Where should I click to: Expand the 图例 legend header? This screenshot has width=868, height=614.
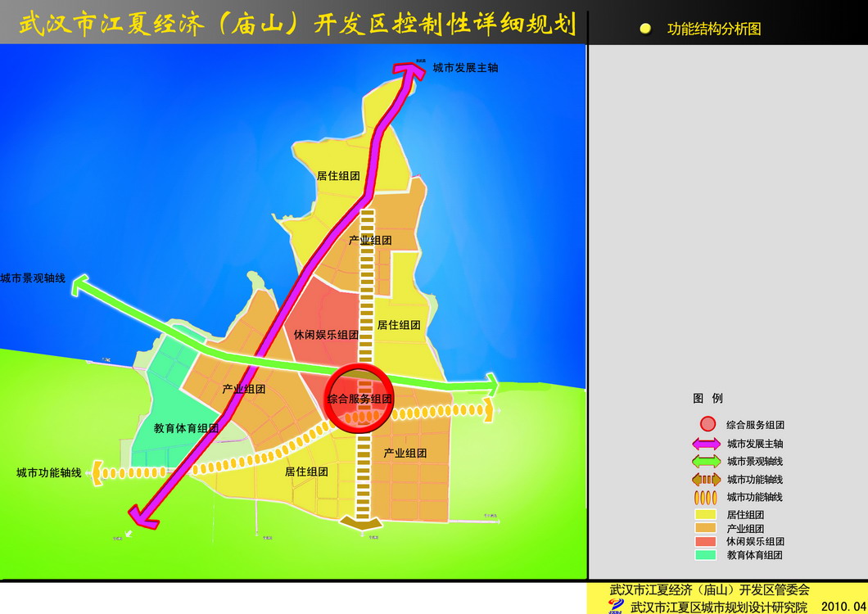click(x=708, y=399)
